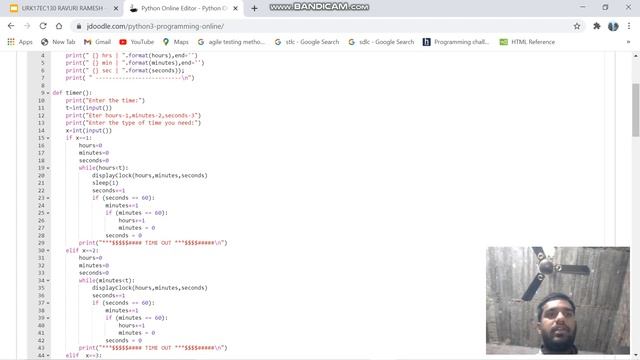View site info via the lock icon
Viewport: 640px width, 360px height.
tap(79, 26)
